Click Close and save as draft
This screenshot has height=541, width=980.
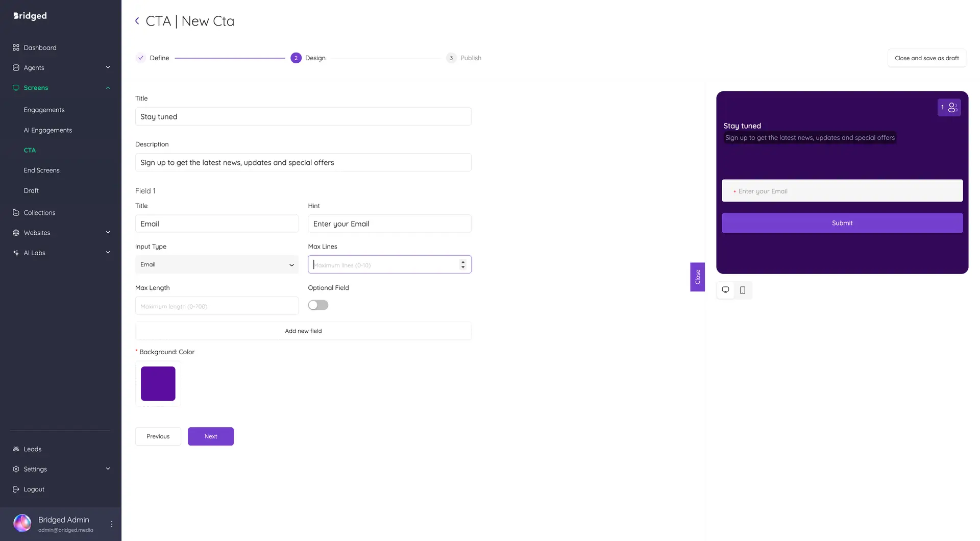coord(926,58)
